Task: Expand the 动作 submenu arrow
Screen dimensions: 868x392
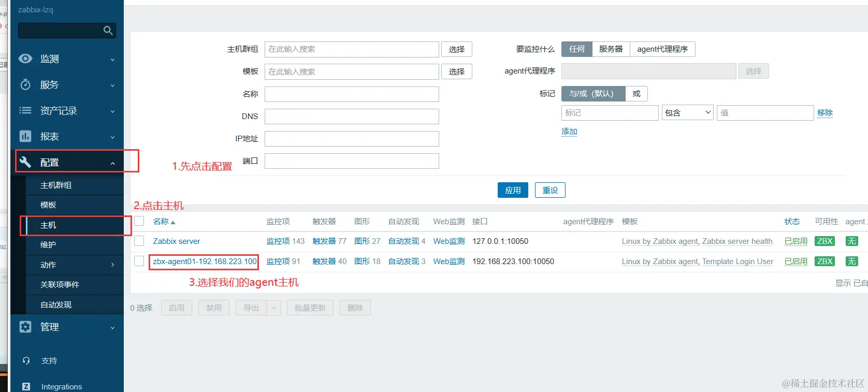Action: point(113,265)
